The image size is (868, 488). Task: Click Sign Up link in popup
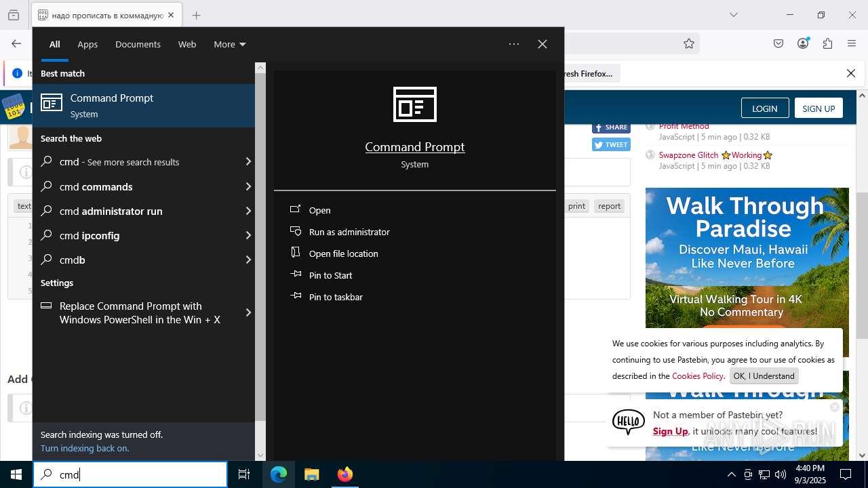670,431
